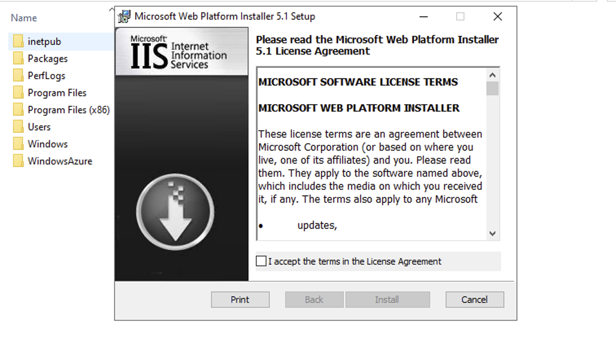Click the license text scroll-down arrow
This screenshot has height=364, width=616.
(493, 234)
